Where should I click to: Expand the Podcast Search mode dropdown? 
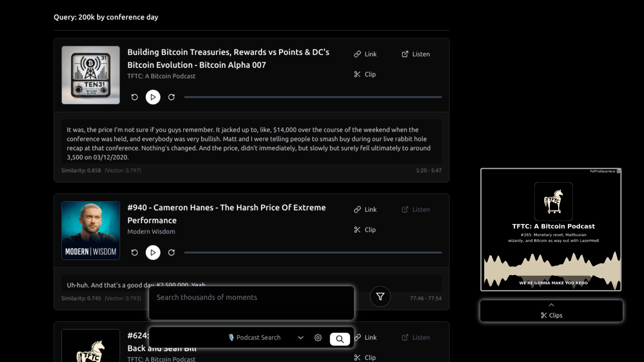click(301, 338)
